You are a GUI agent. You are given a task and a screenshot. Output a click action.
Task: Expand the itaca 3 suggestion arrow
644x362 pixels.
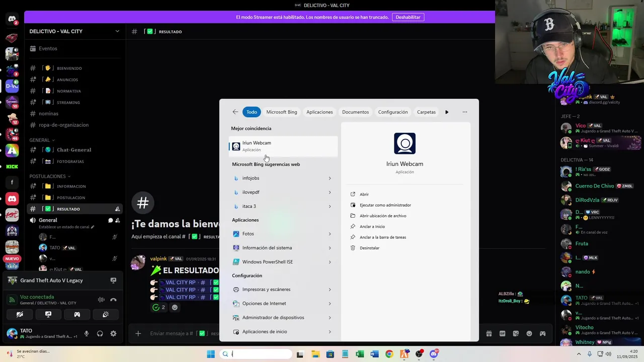coord(330,206)
